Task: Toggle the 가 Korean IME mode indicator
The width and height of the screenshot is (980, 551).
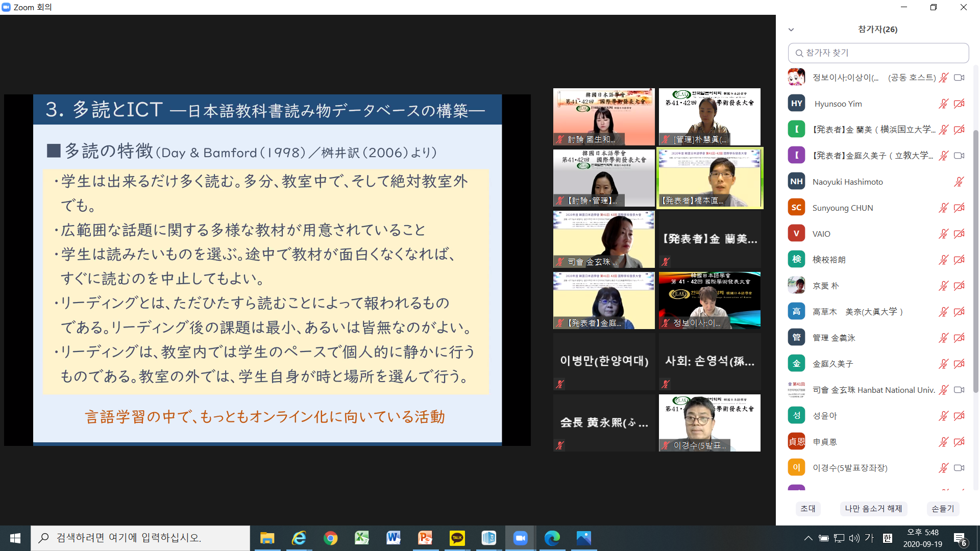Action: coord(869,538)
